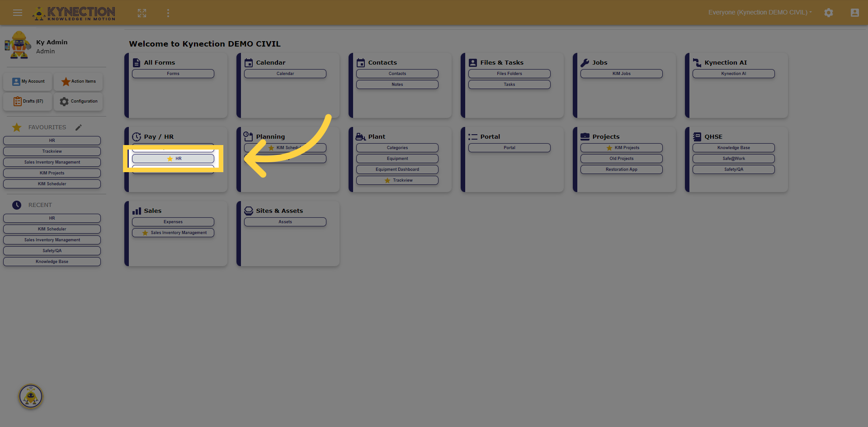Click the Ky Admin avatar image

[x=18, y=45]
